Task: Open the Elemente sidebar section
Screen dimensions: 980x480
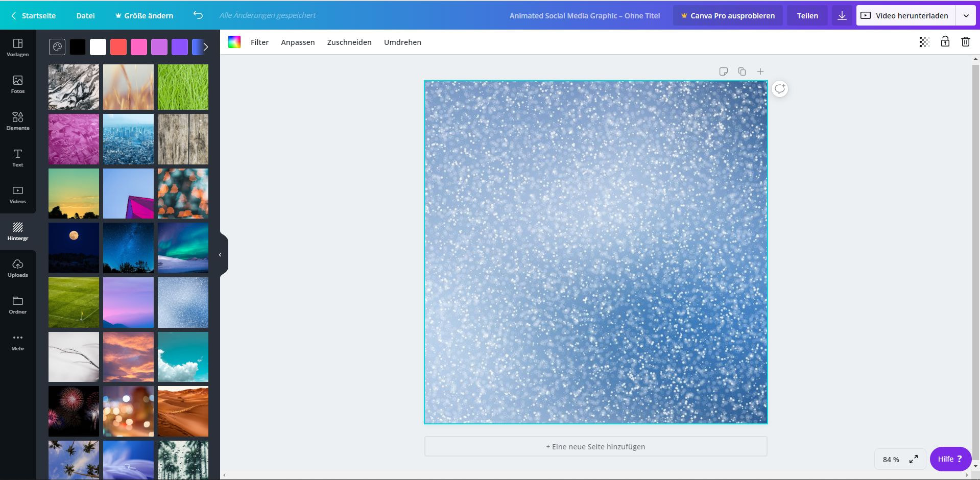Action: (17, 121)
